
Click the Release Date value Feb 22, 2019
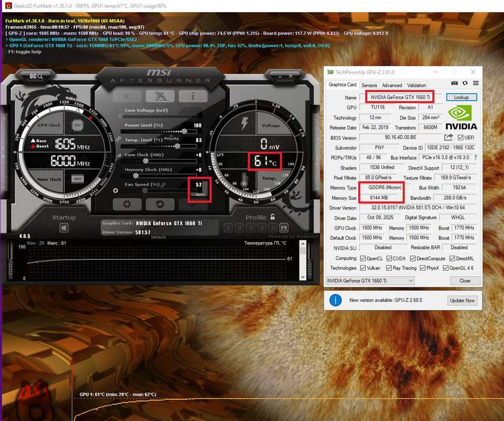(375, 128)
